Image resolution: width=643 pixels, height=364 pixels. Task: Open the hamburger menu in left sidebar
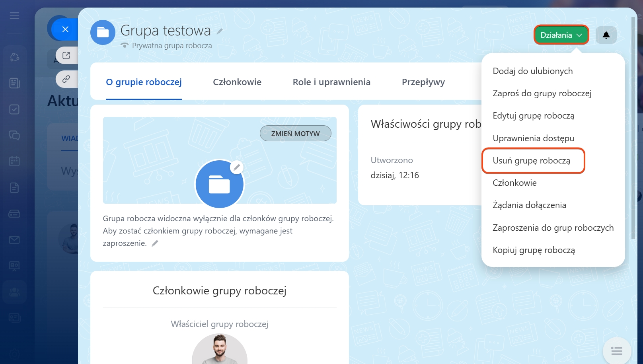[15, 16]
